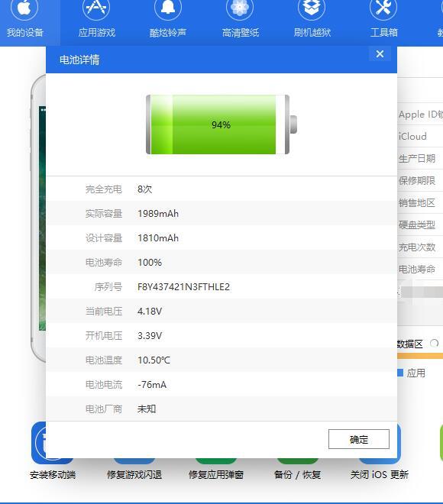Click the battery 94% graphic
443x504 pixels.
(221, 124)
